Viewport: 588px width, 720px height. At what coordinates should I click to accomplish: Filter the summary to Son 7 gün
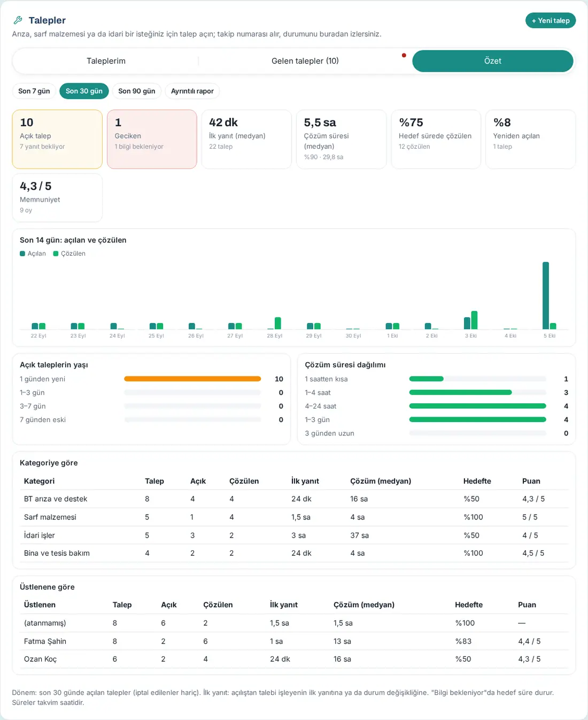pyautogui.click(x=34, y=91)
